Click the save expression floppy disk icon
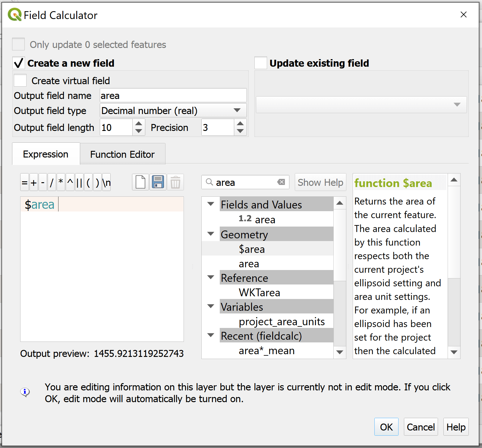This screenshot has width=482, height=448. point(158,182)
